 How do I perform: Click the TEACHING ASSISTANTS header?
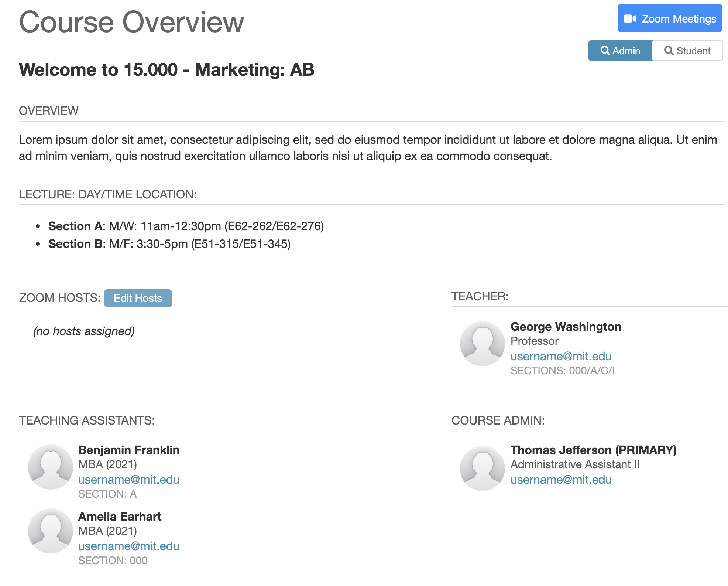coord(87,420)
